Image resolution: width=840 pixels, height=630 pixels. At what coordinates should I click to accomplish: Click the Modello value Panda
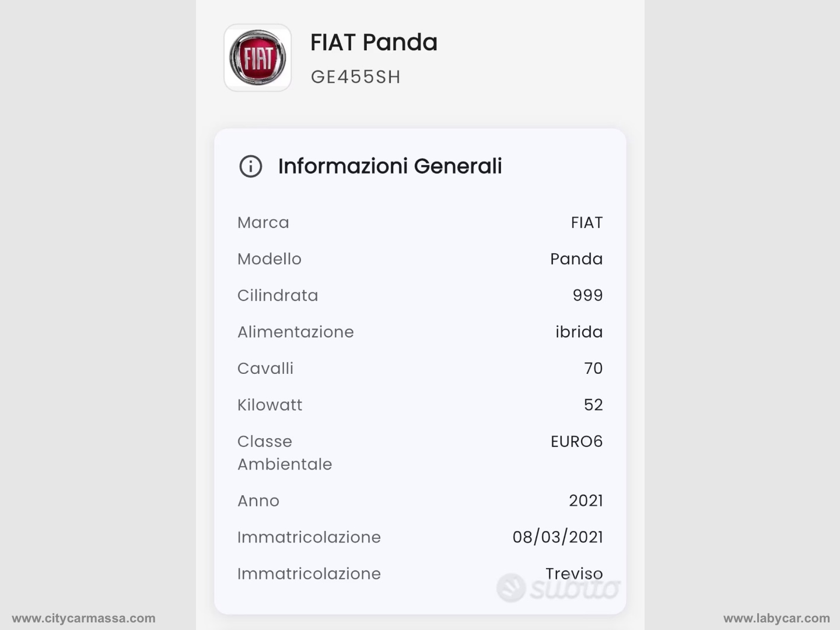click(x=576, y=259)
